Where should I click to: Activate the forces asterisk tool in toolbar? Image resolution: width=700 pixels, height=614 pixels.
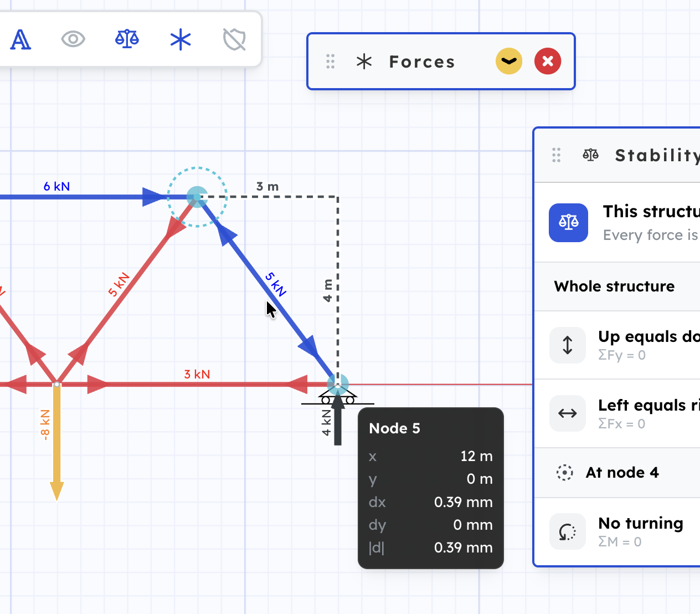click(181, 40)
